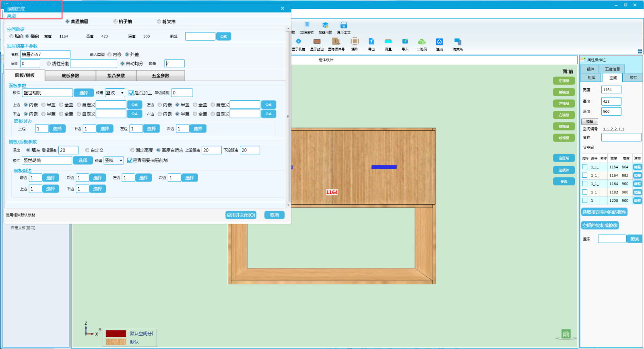Toggle 是否需要抽屉前堵 checkbox
Image resolution: width=644 pixels, height=349 pixels.
(130, 160)
